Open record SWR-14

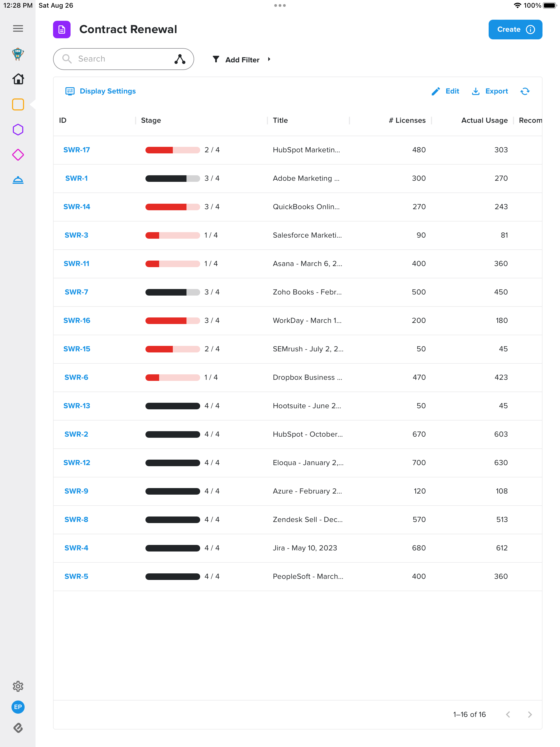click(x=77, y=207)
